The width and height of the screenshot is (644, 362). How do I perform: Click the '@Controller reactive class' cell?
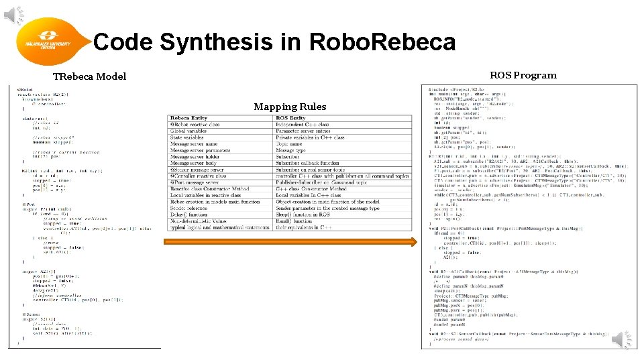[220, 176]
